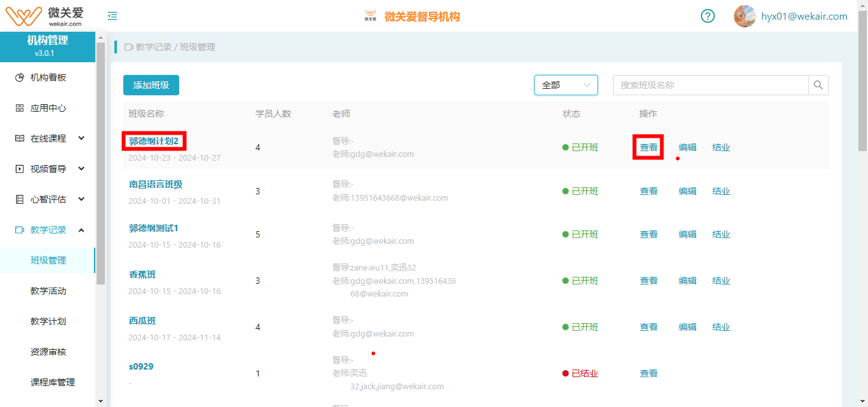Open the 全部 status filter dropdown
The image size is (868, 407).
[x=566, y=85]
